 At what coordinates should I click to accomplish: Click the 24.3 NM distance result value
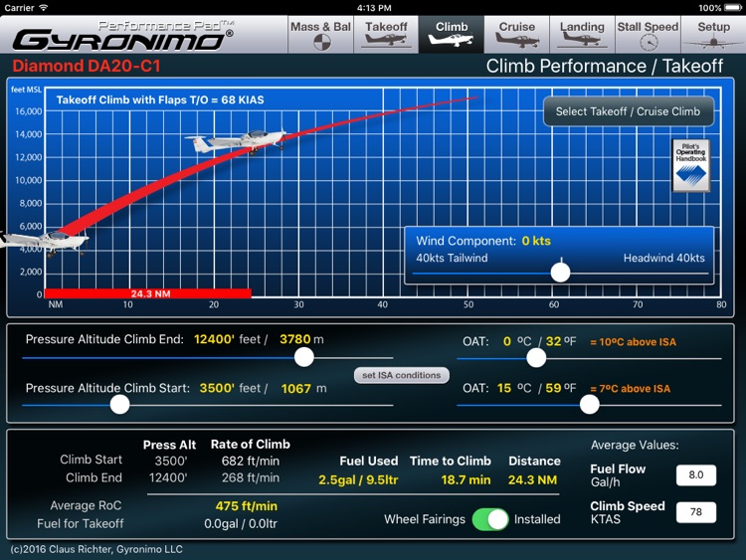click(x=532, y=479)
